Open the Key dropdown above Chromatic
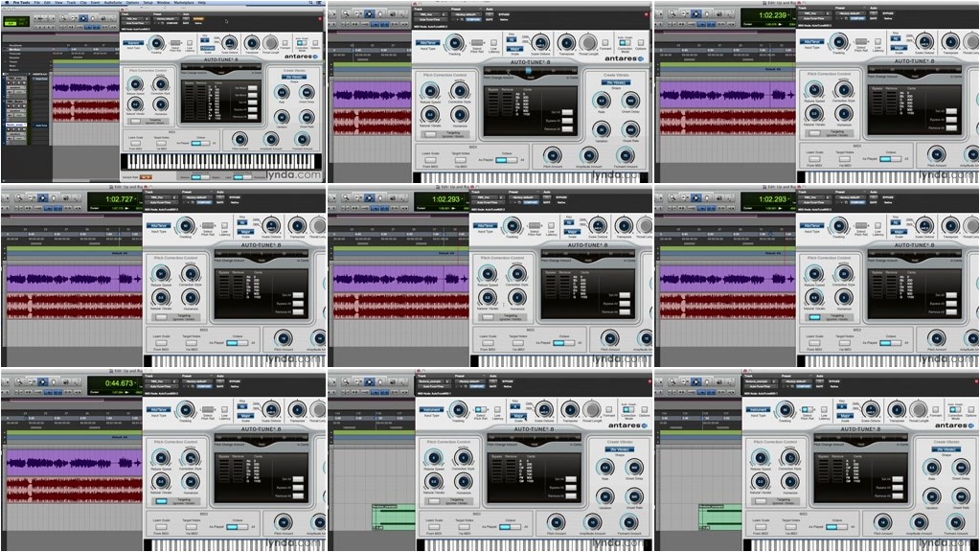Screen dimensions: 980x552 coord(205,40)
